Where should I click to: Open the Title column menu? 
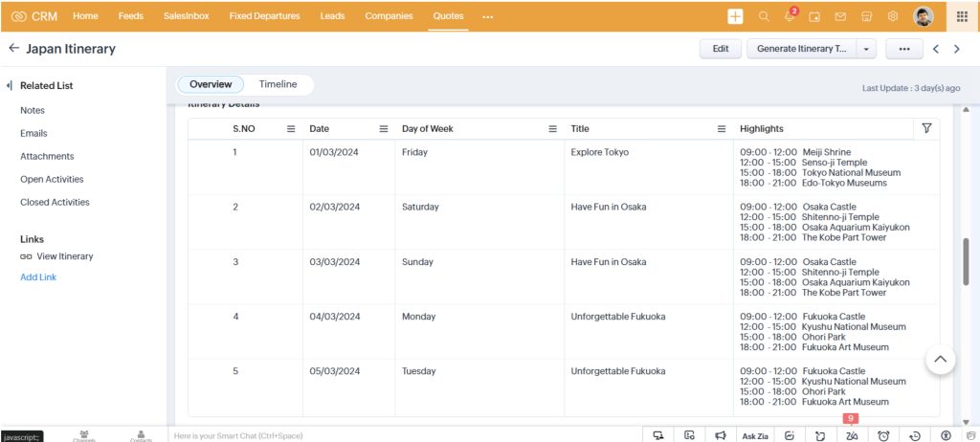[x=722, y=129]
